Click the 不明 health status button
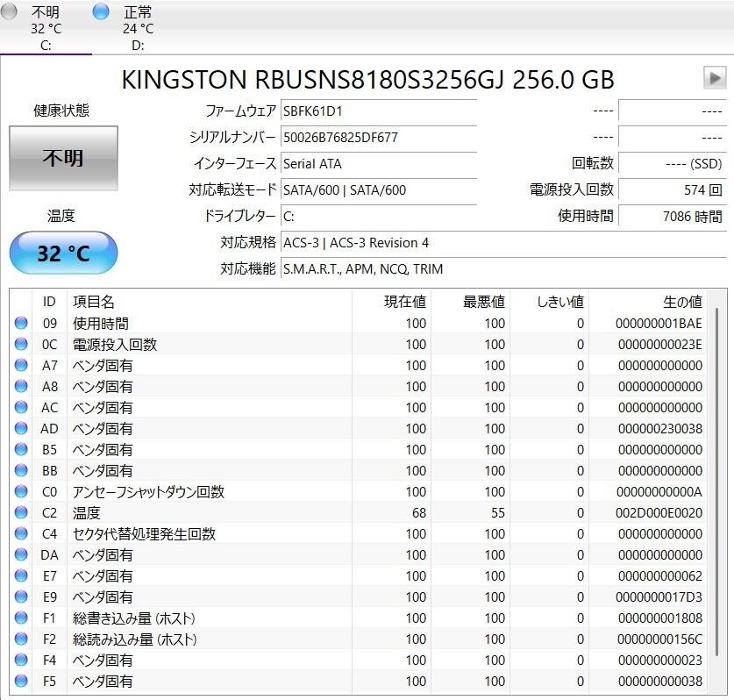Viewport: 734px width, 700px height. tap(63, 158)
